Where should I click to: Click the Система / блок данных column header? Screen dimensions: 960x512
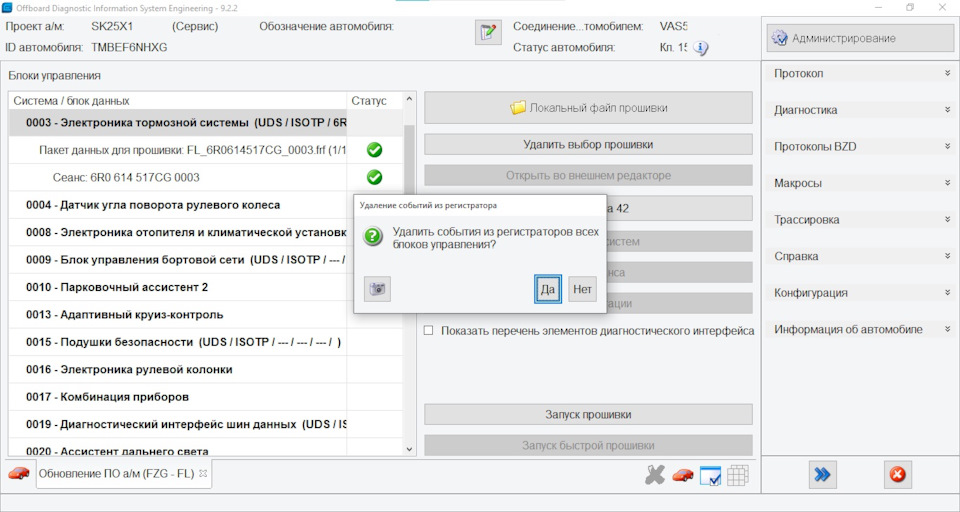(x=178, y=101)
